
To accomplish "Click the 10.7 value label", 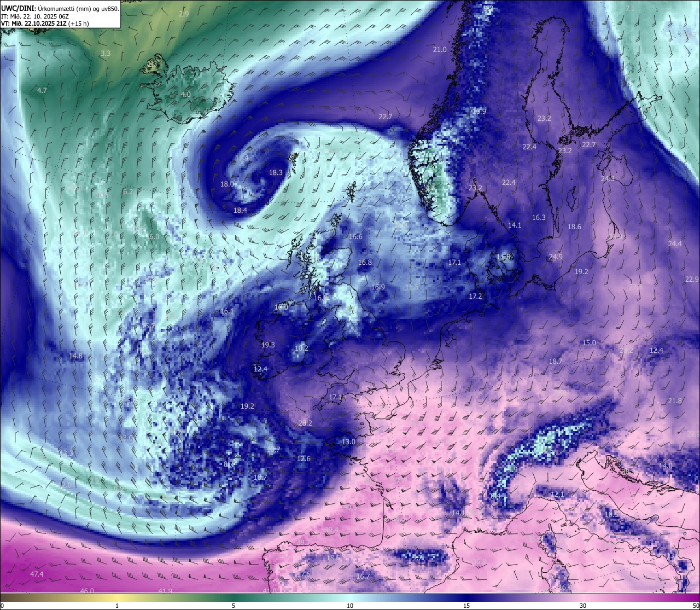I will tap(260, 478).
